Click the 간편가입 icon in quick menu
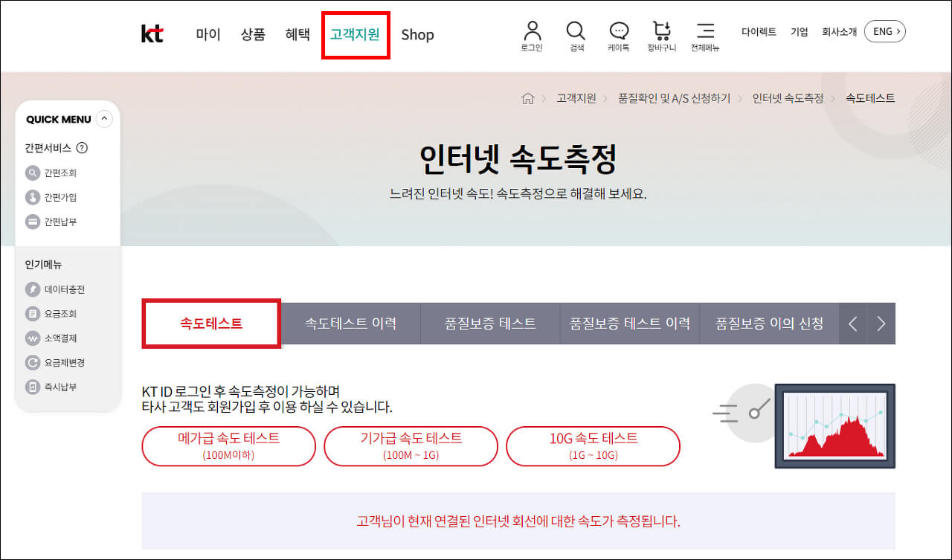Viewport: 952px width, 560px height. [32, 197]
